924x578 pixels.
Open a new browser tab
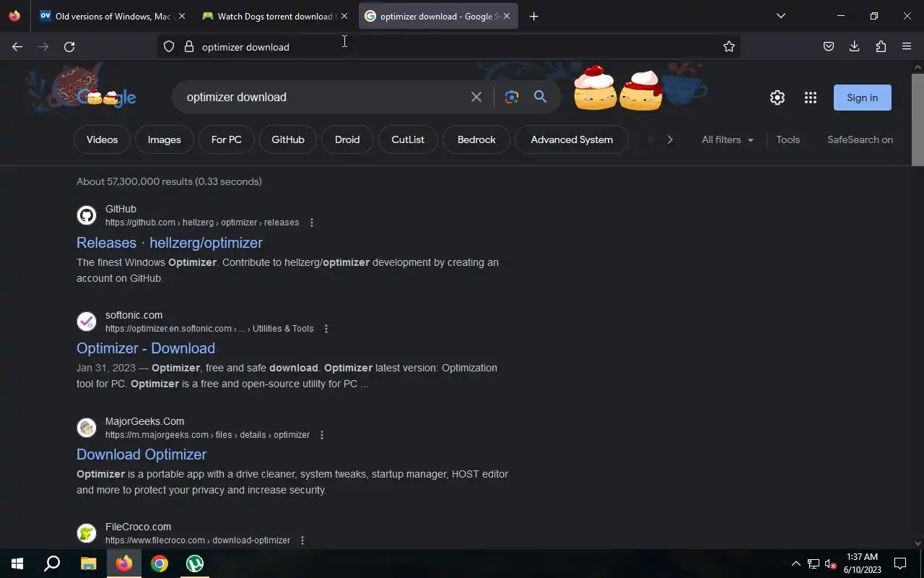tap(534, 17)
